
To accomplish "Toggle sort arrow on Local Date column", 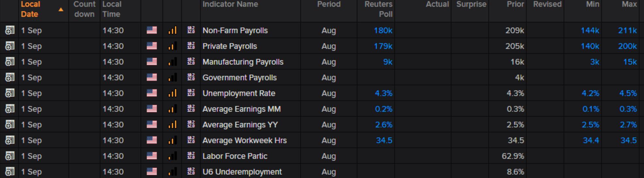I will click(x=61, y=9).
